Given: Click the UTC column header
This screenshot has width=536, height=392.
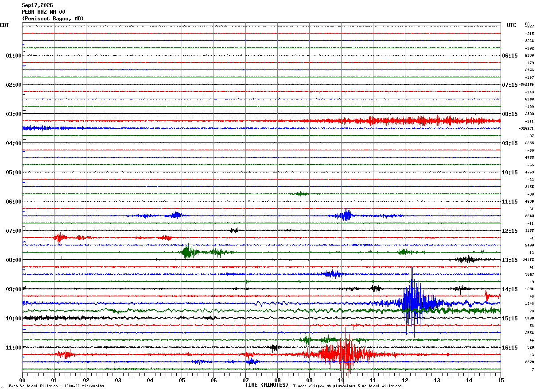Looking at the screenshot, I should point(512,25).
